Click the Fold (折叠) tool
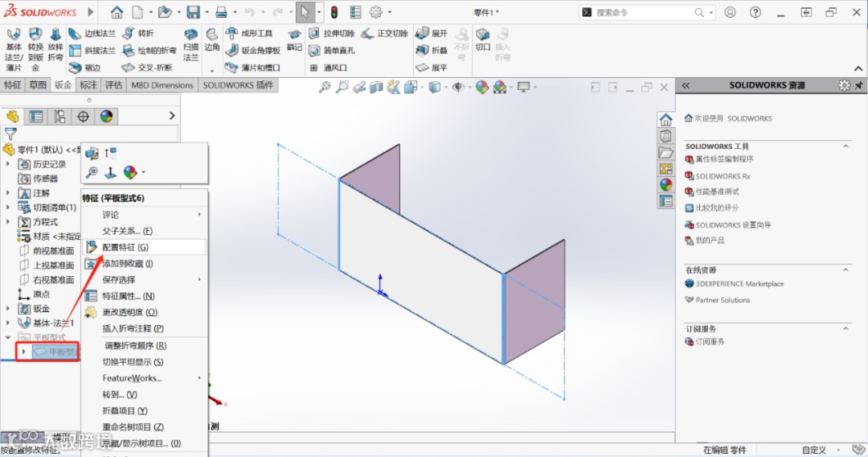Viewport: 868px width, 457px height. point(432,51)
